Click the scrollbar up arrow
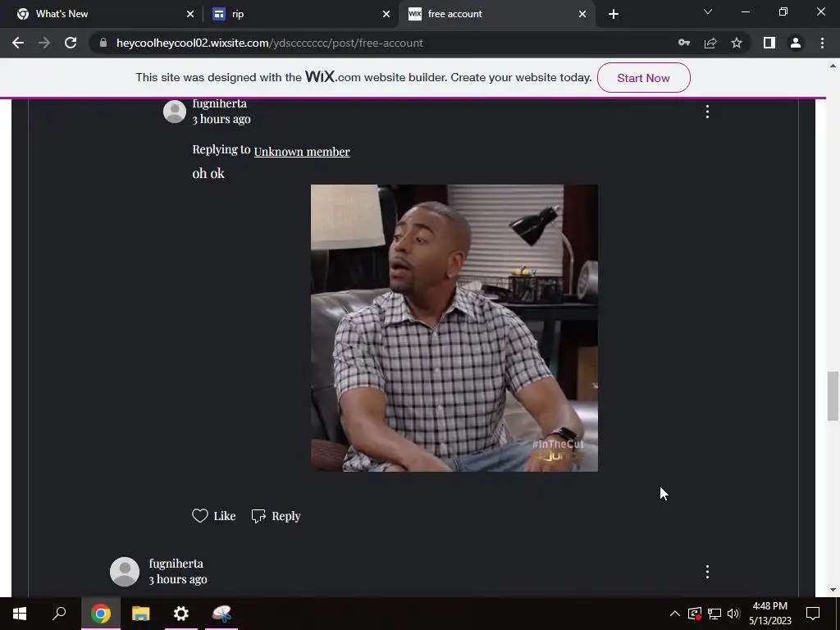Viewport: 840px width, 630px height. coord(833,66)
